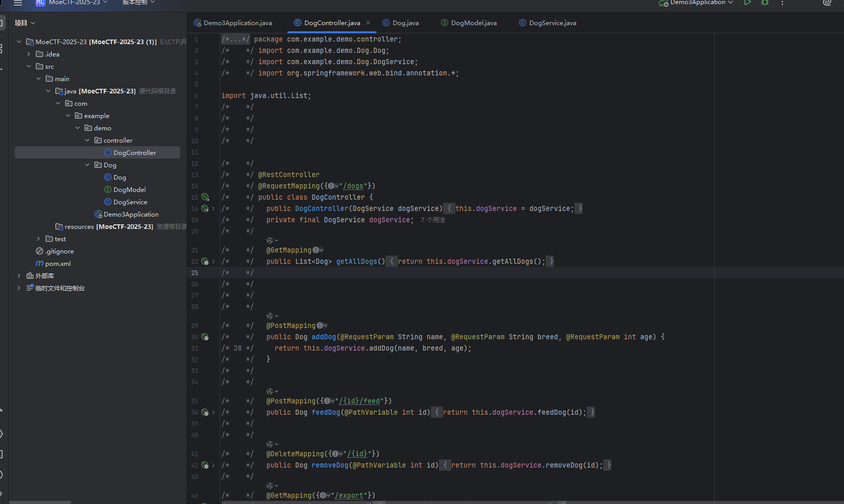Image resolution: width=844 pixels, height=504 pixels.
Task: Click endpoint gutter icon for getAllDogs method
Action: [x=205, y=261]
